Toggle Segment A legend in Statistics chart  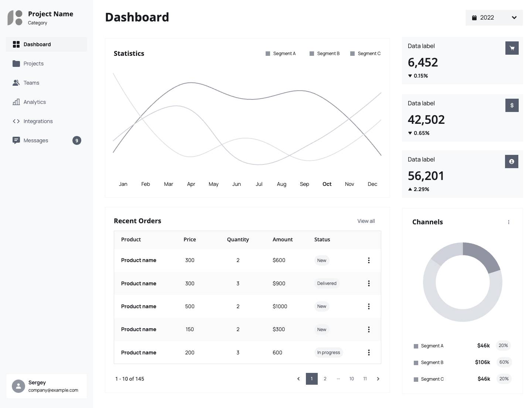point(281,54)
